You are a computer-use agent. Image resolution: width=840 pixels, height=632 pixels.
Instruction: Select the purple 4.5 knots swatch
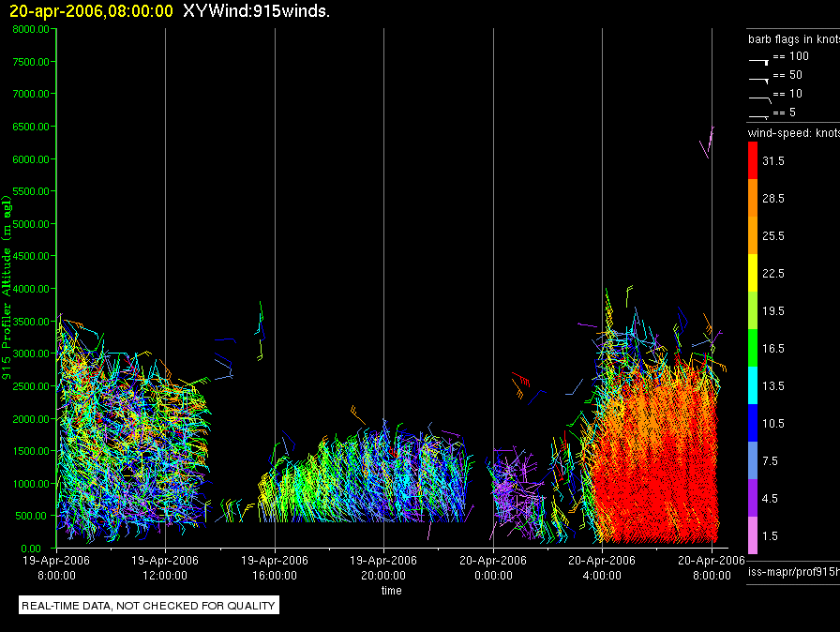tap(753, 498)
